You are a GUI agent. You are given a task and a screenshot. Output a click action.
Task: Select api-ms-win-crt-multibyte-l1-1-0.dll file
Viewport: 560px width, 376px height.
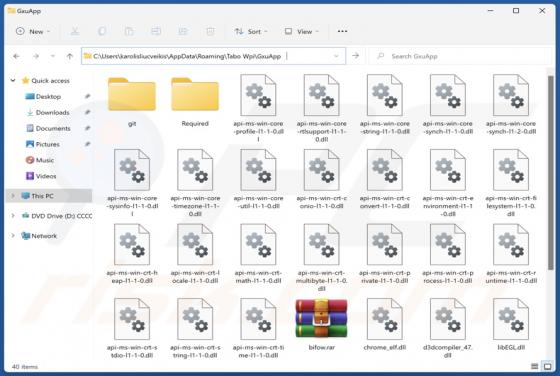point(321,257)
